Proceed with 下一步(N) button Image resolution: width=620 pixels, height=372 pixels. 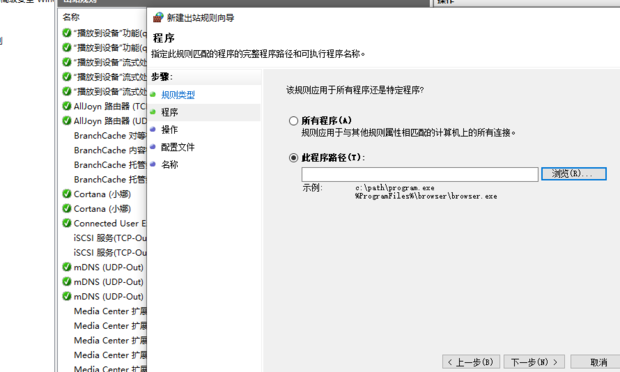coord(534,362)
